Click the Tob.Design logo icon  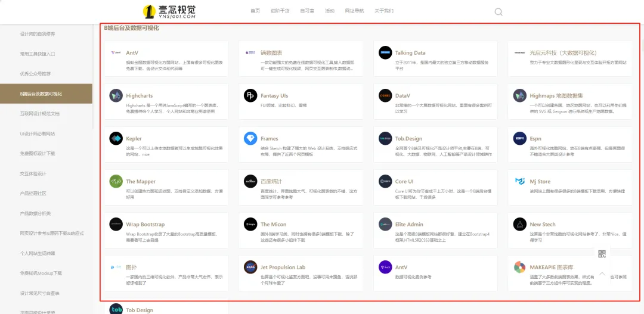point(385,138)
